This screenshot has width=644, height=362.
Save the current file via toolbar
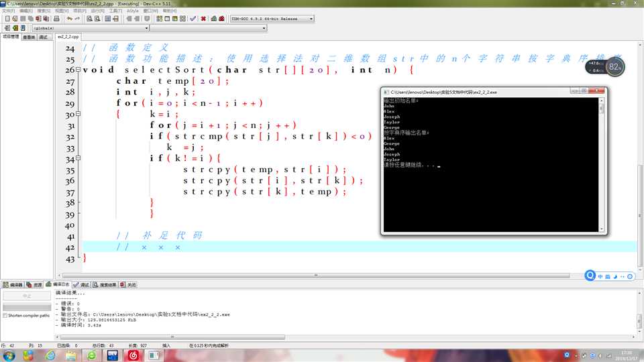click(23, 19)
